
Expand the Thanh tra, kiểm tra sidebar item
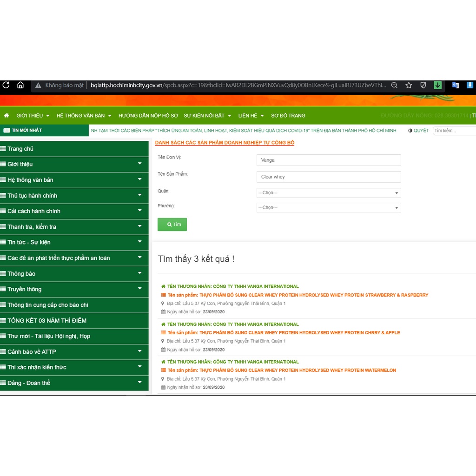click(74, 227)
